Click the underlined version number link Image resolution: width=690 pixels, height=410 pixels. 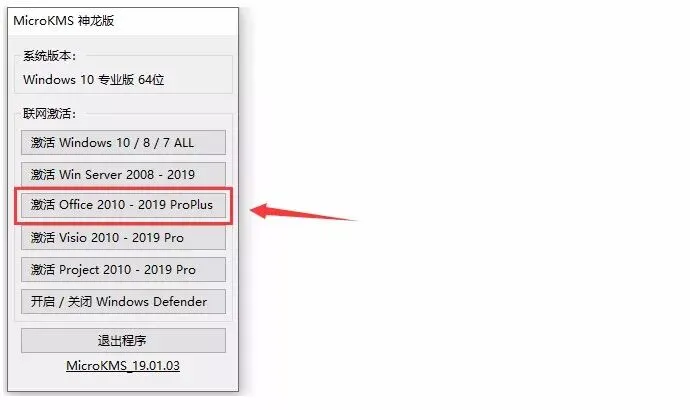[x=123, y=366]
